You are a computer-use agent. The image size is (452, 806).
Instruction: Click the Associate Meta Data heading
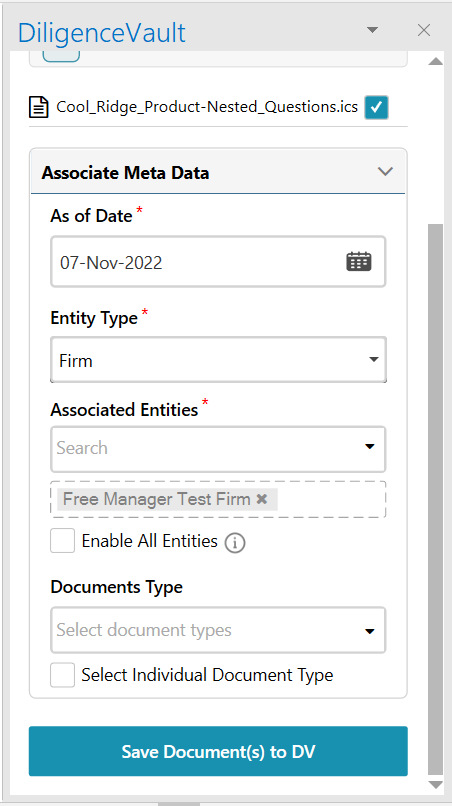[x=125, y=173]
